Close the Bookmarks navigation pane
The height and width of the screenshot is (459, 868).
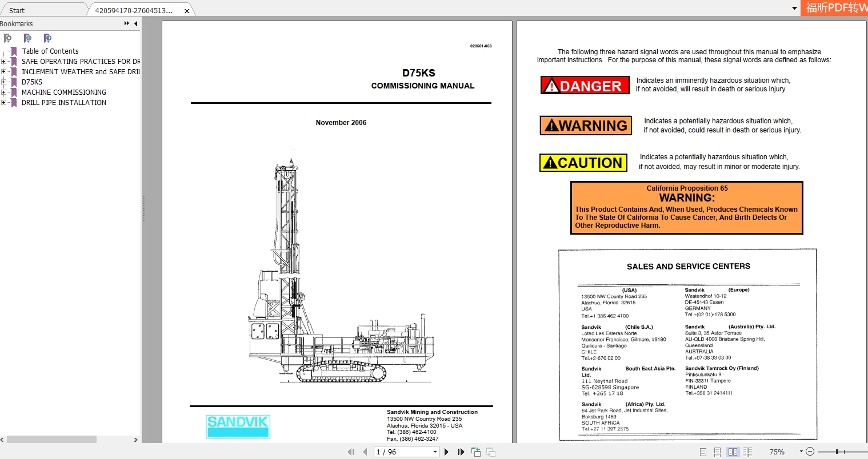pos(135,23)
